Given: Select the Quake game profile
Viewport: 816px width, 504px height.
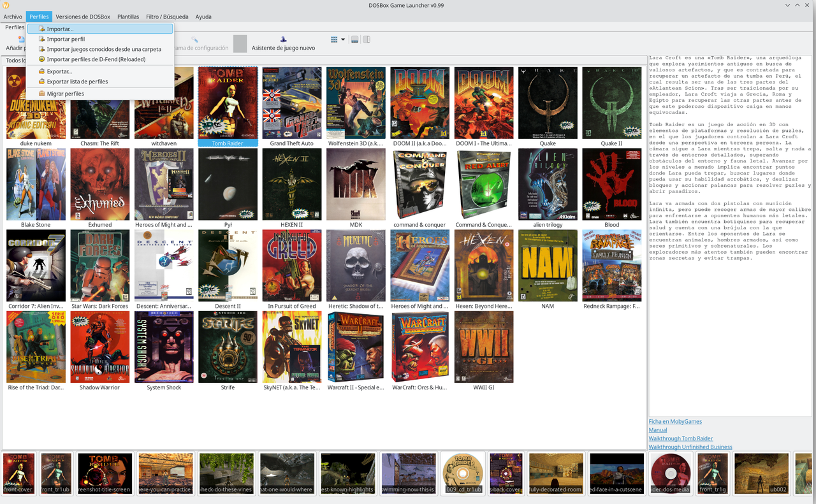Looking at the screenshot, I should [548, 107].
